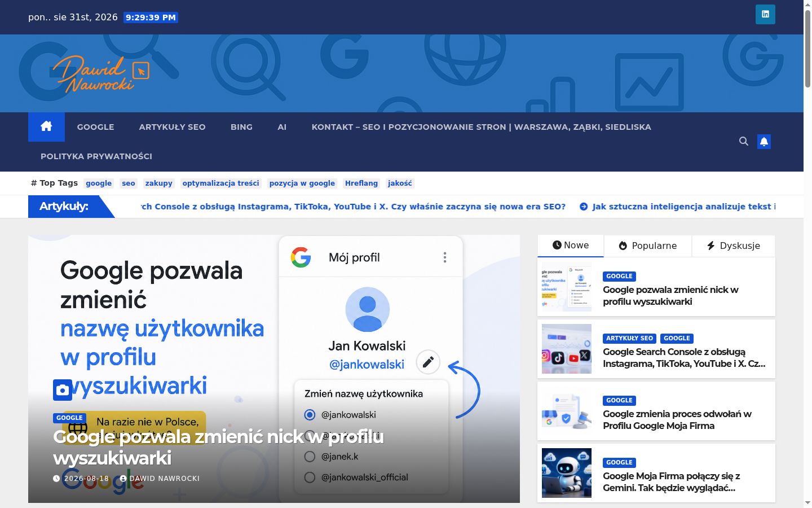Open article Google zmienia proces odwołań
The height and width of the screenshot is (508, 812).
pos(677,420)
